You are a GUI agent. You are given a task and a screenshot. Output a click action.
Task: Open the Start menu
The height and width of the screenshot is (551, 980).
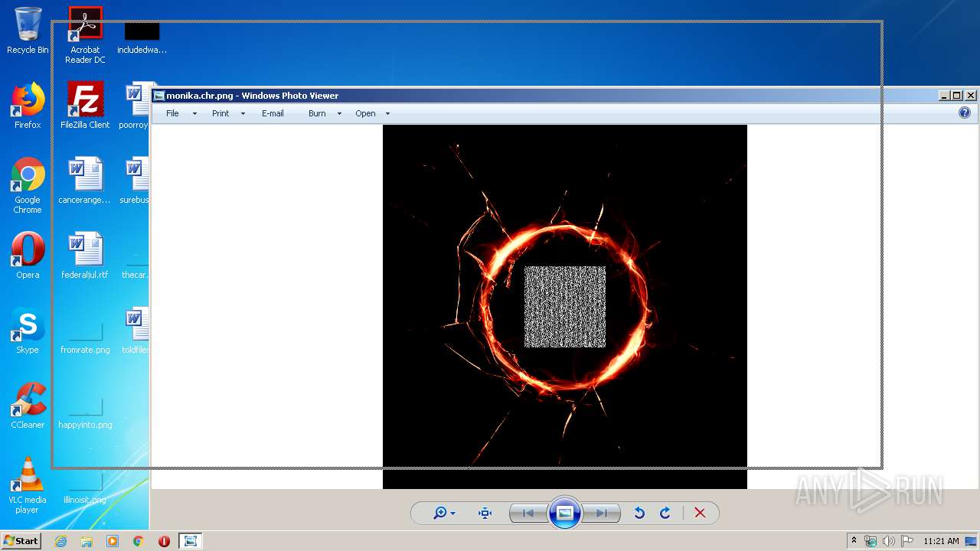coord(21,541)
